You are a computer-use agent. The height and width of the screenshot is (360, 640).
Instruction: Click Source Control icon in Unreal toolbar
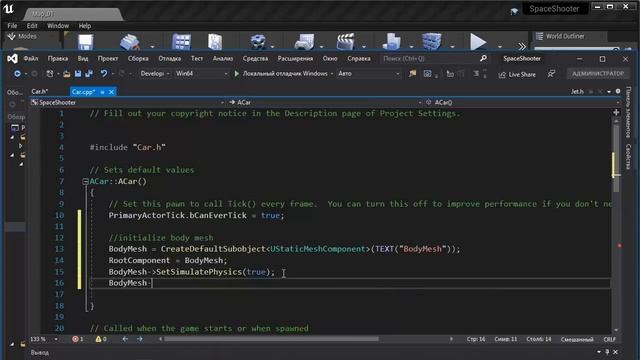(x=130, y=42)
